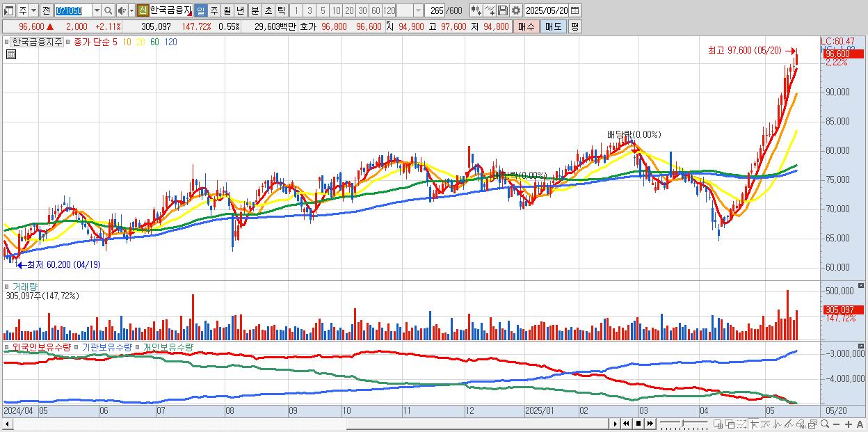
Task: Click the 265 bar count input field
Action: click(x=435, y=10)
